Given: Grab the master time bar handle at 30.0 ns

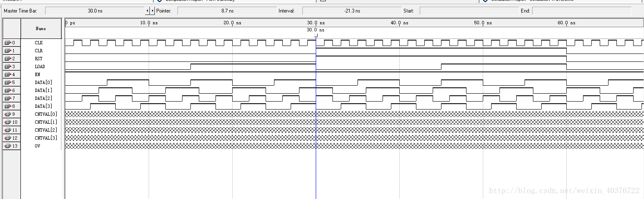Looking at the screenshot, I should [316, 36].
